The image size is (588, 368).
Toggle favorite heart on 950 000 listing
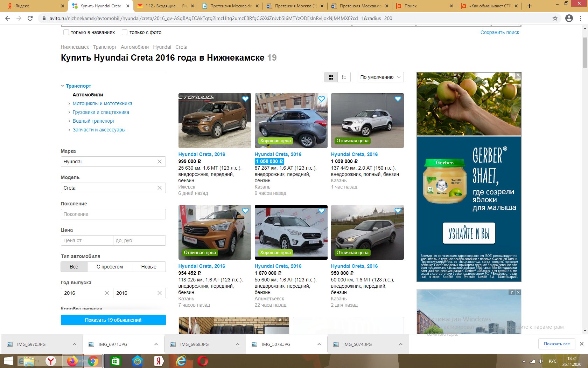(398, 211)
